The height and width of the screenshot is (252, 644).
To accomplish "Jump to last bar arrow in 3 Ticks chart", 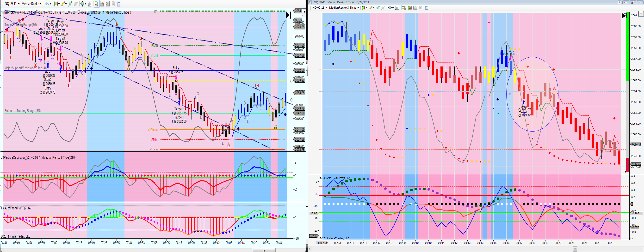I will pos(624,16).
